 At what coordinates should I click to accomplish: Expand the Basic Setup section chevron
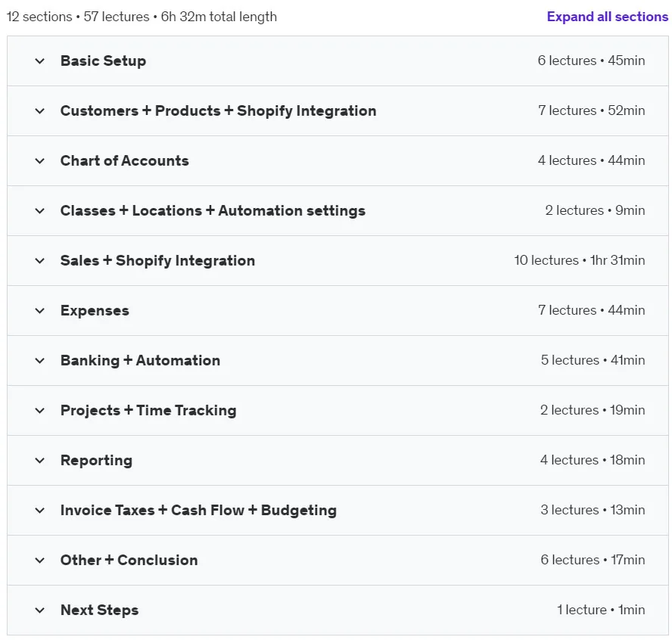(x=40, y=61)
